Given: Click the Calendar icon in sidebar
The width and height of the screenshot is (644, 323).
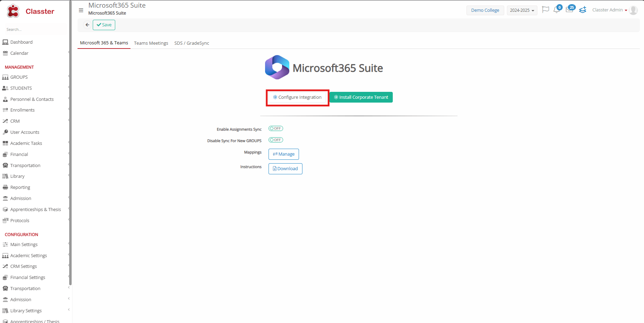Looking at the screenshot, I should (5, 53).
